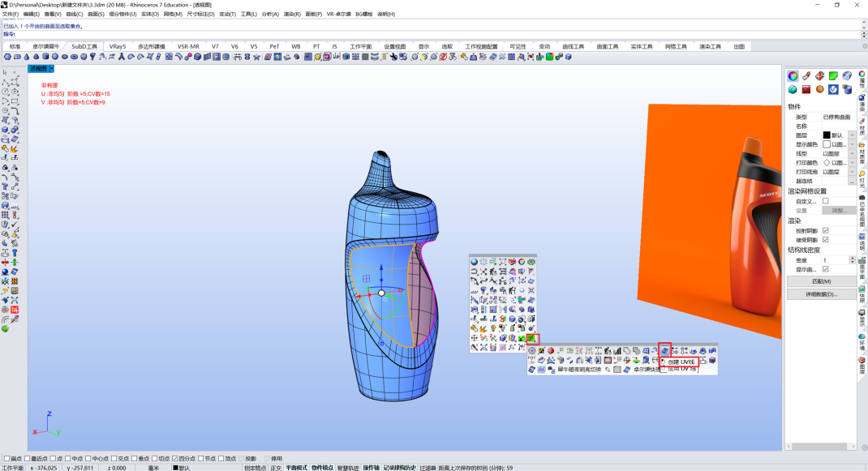Click the 匹配(M) button
Image resolution: width=868 pixels, height=471 pixels.
coord(822,281)
